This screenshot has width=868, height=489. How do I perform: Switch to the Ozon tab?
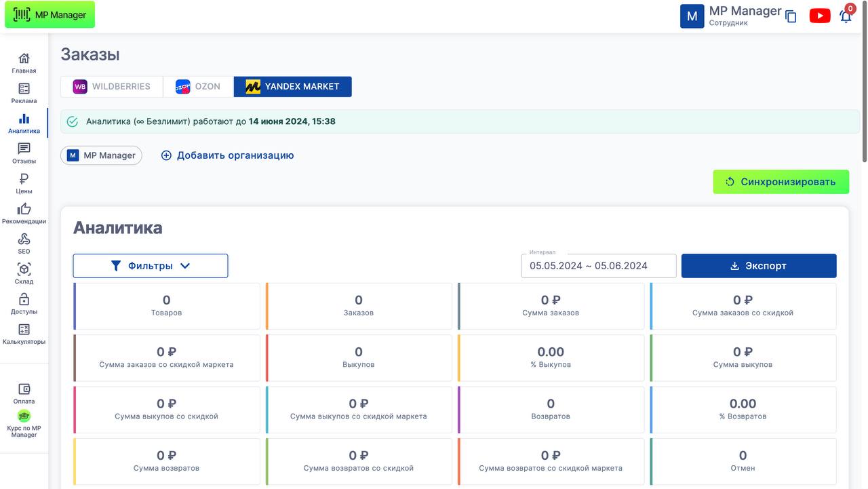198,87
